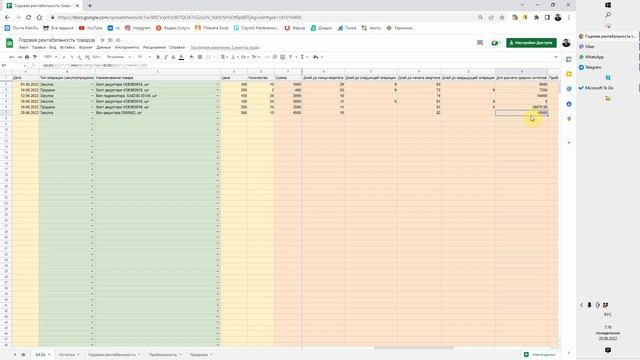Image resolution: width=640 pixels, height=360 pixels.
Task: Open the all sheets list
Action: [23, 355]
